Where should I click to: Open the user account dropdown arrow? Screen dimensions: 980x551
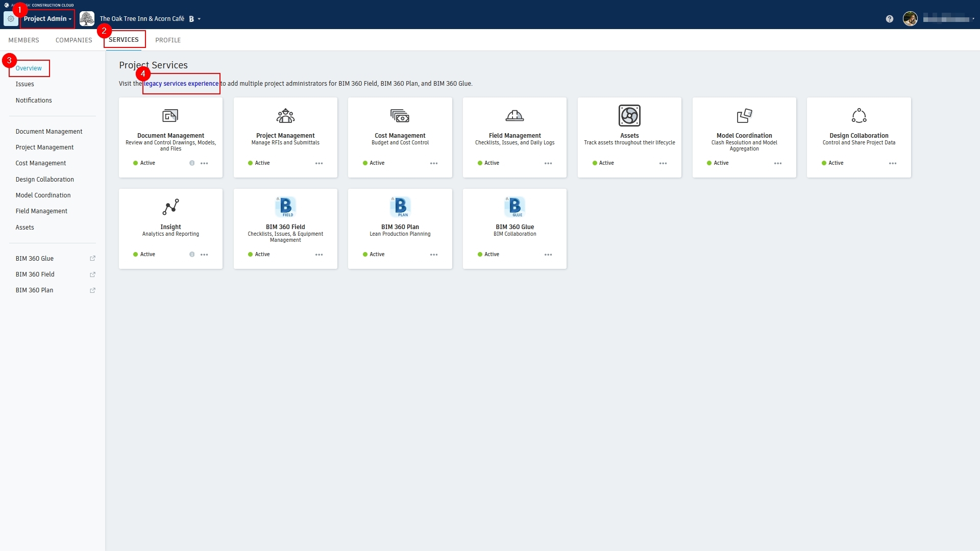[x=973, y=19]
